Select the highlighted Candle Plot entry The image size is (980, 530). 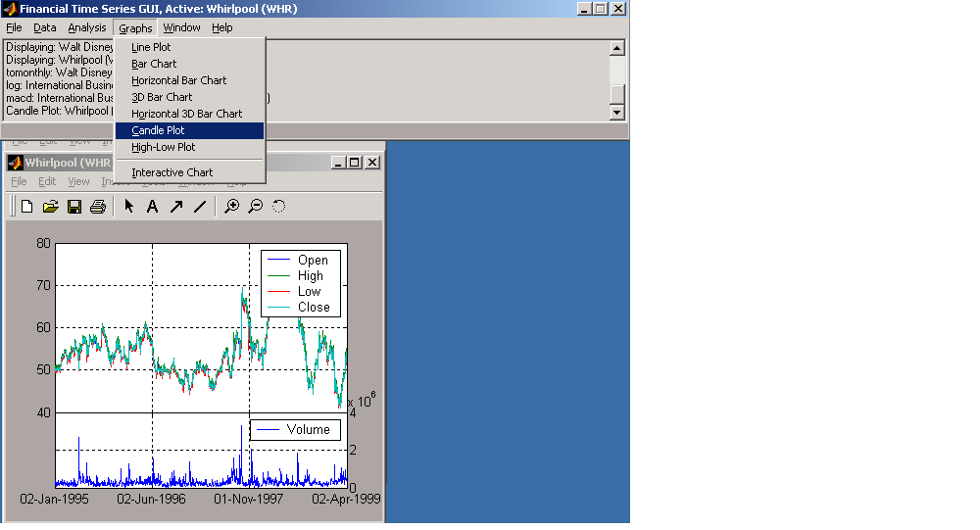[x=189, y=130]
